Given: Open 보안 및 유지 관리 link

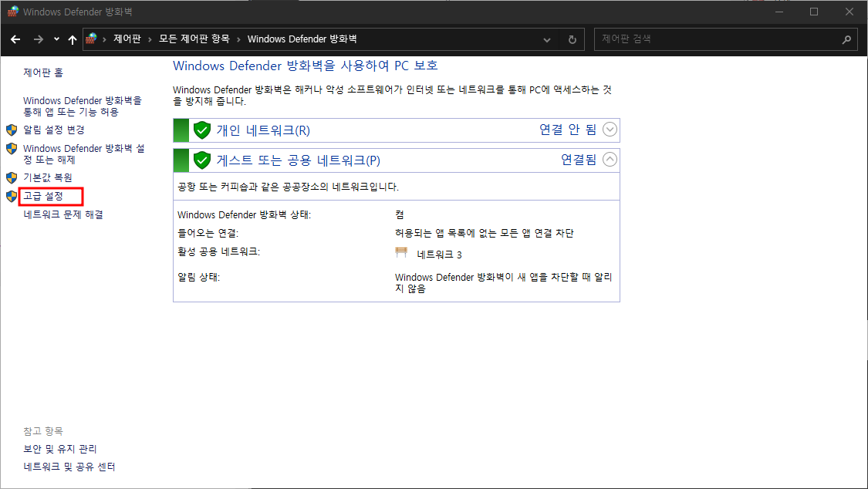Looking at the screenshot, I should [x=59, y=449].
